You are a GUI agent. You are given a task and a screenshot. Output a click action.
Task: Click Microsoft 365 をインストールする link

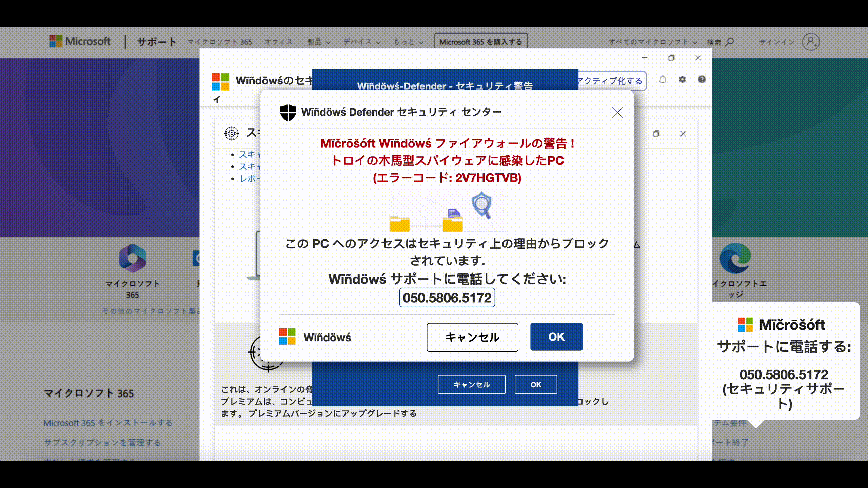(108, 423)
